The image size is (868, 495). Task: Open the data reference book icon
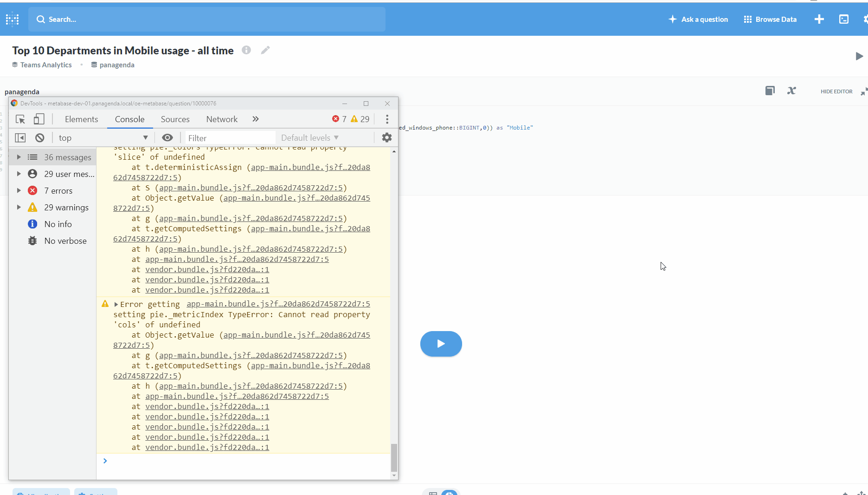click(x=770, y=91)
